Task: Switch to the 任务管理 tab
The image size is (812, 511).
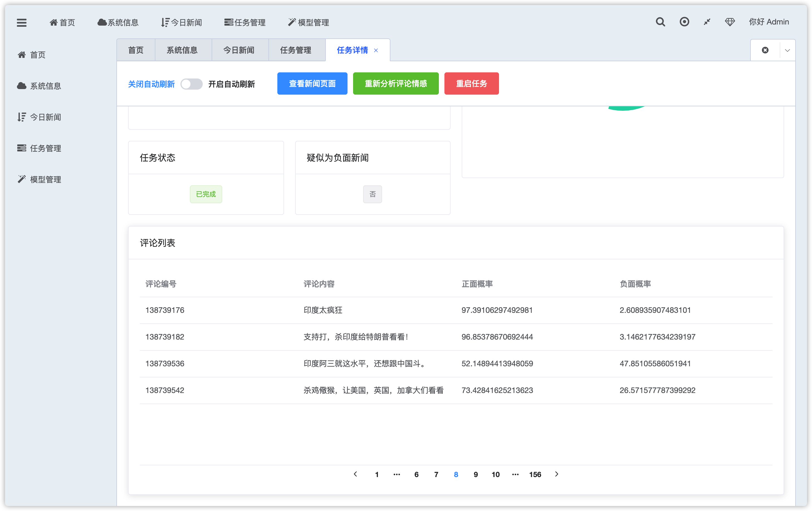Action: click(295, 50)
